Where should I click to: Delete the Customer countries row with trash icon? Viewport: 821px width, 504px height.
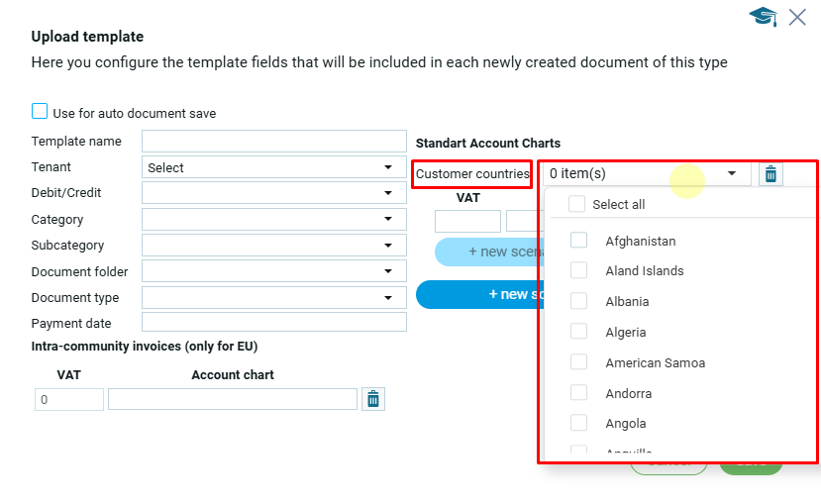(x=770, y=174)
